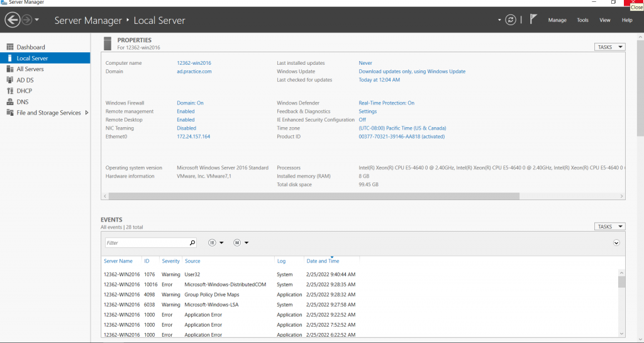
Task: Open the notifications flag
Action: coord(533,19)
